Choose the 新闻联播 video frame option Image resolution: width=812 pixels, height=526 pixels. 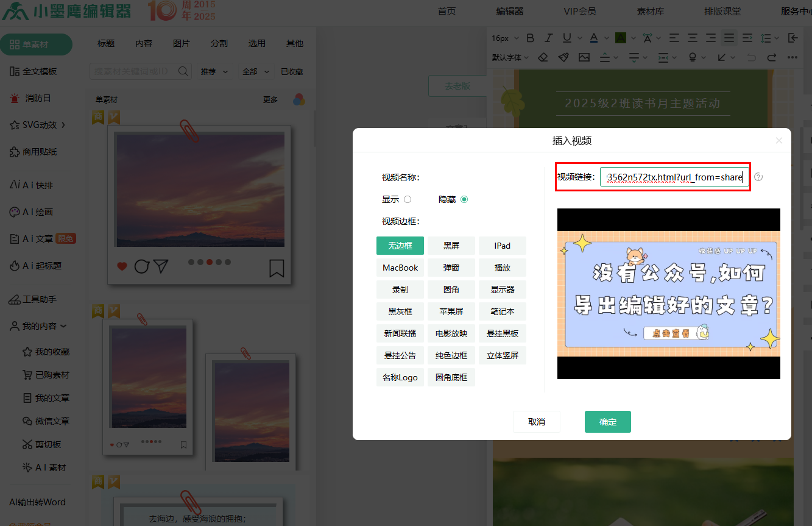coord(400,333)
